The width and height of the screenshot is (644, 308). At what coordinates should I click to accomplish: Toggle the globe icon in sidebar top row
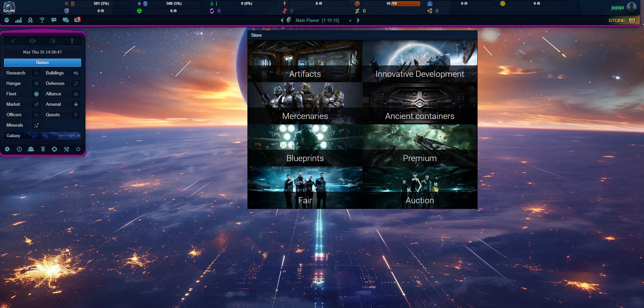click(x=52, y=41)
